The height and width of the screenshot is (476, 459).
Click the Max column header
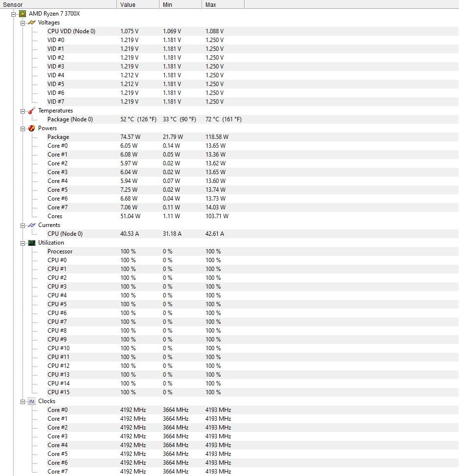coord(223,4)
